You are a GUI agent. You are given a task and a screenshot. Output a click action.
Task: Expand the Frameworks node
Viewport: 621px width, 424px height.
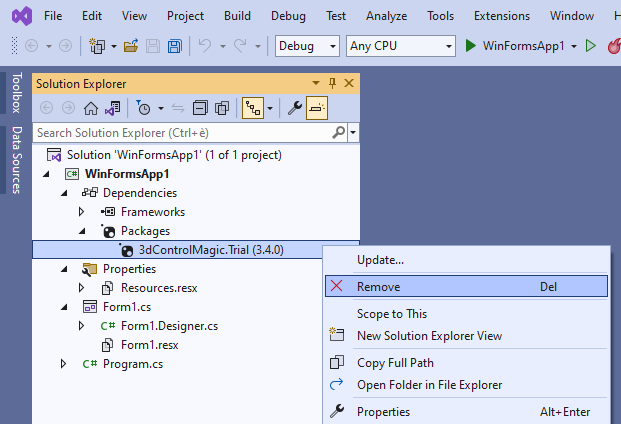tap(83, 212)
